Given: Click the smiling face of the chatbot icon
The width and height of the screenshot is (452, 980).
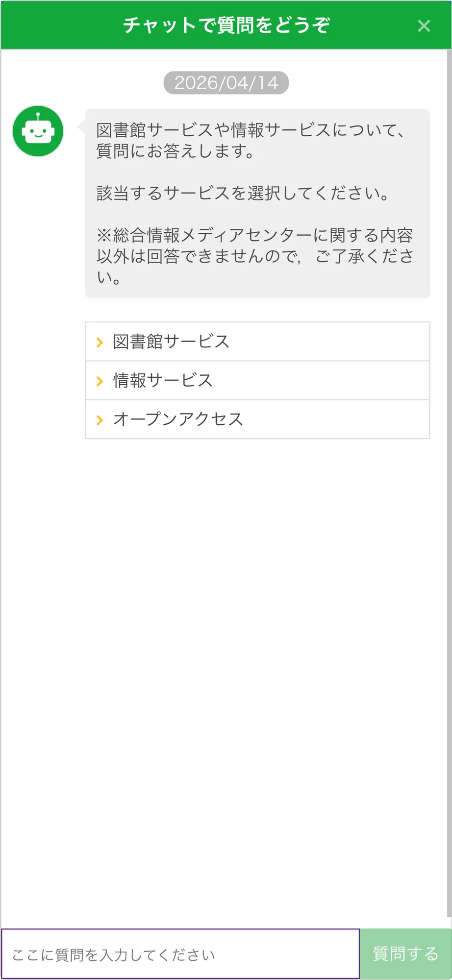Looking at the screenshot, I should point(38,133).
